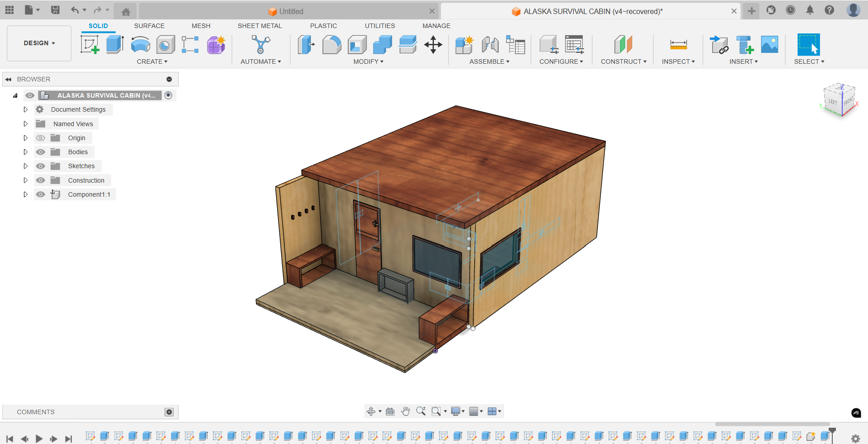
Task: Click the Save icon
Action: pyautogui.click(x=55, y=10)
